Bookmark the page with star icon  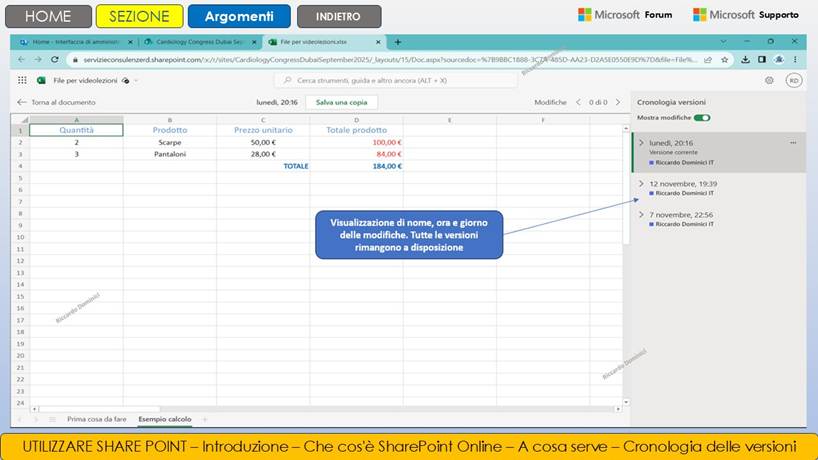pyautogui.click(x=725, y=60)
